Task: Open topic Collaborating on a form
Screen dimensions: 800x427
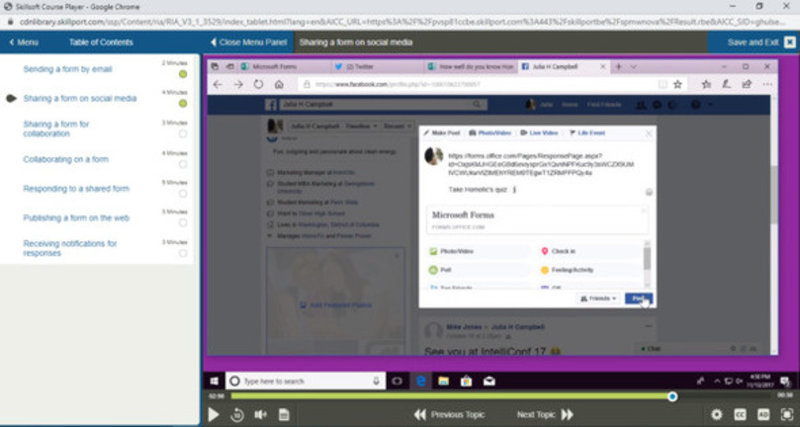Action: 66,159
